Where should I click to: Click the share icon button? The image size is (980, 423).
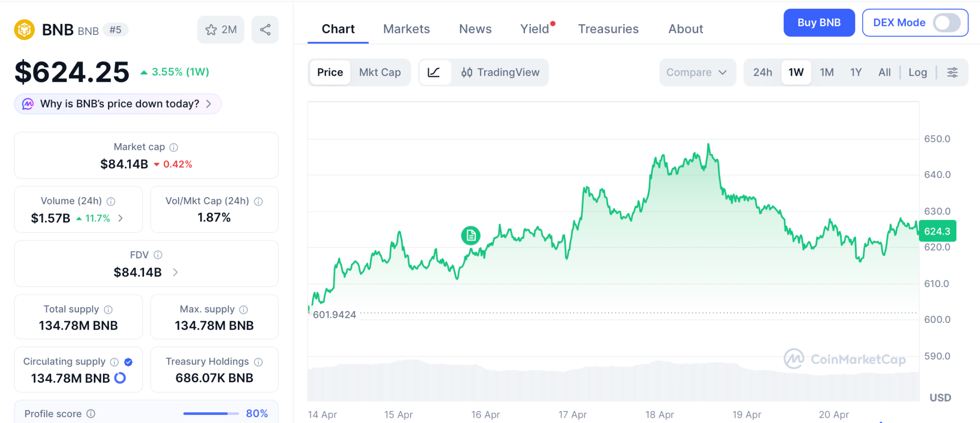click(265, 30)
